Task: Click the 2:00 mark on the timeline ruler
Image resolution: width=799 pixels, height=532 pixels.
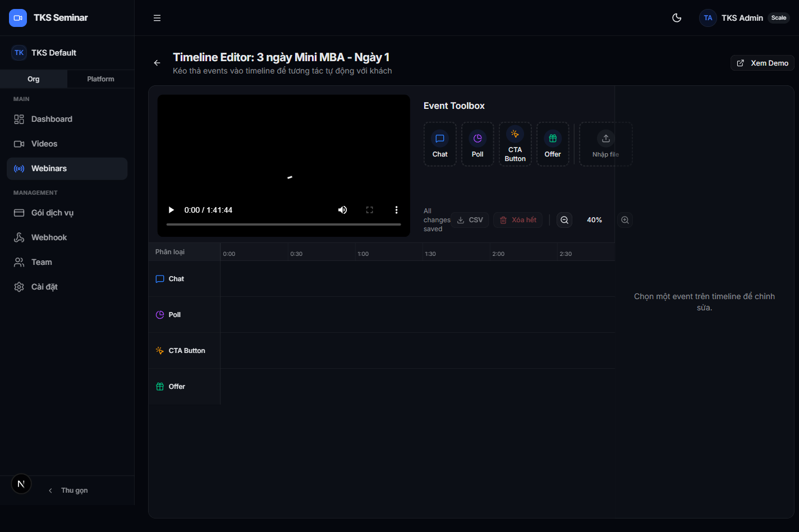Action: 498,254
